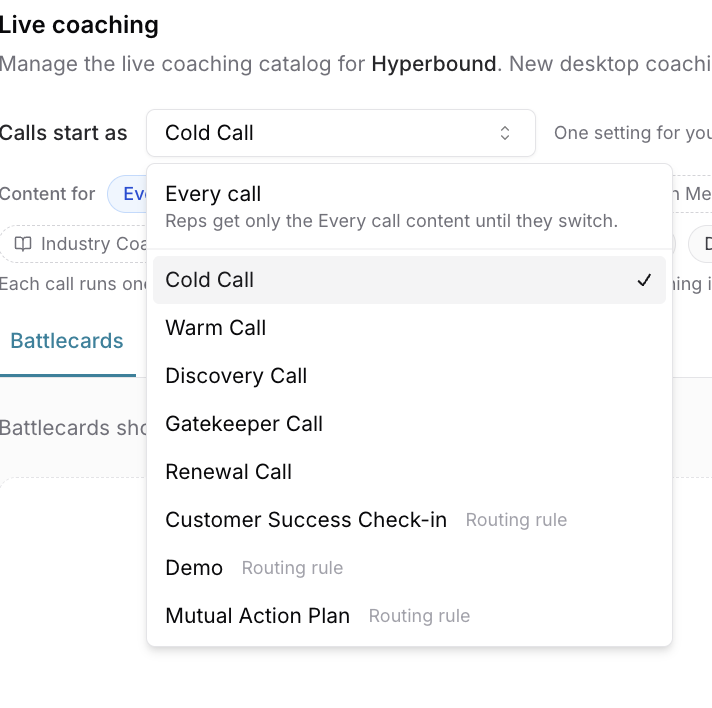The image size is (712, 708).
Task: Select Customer Success Check-in routing rule option
Action: [409, 520]
